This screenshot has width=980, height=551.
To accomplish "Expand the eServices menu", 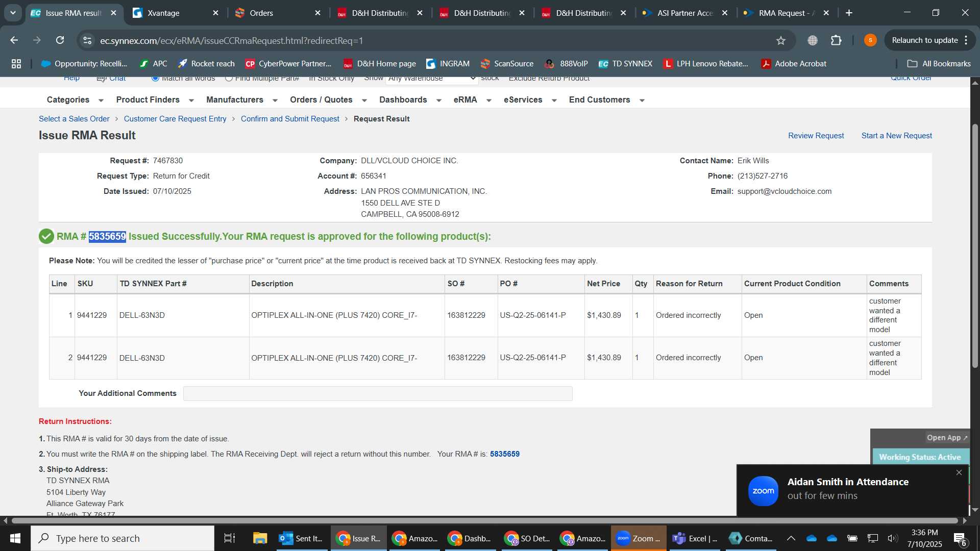I will click(530, 100).
